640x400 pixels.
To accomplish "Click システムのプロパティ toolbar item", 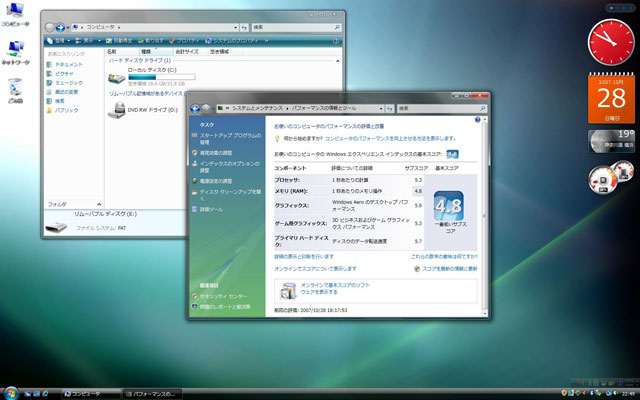I will tap(232, 41).
